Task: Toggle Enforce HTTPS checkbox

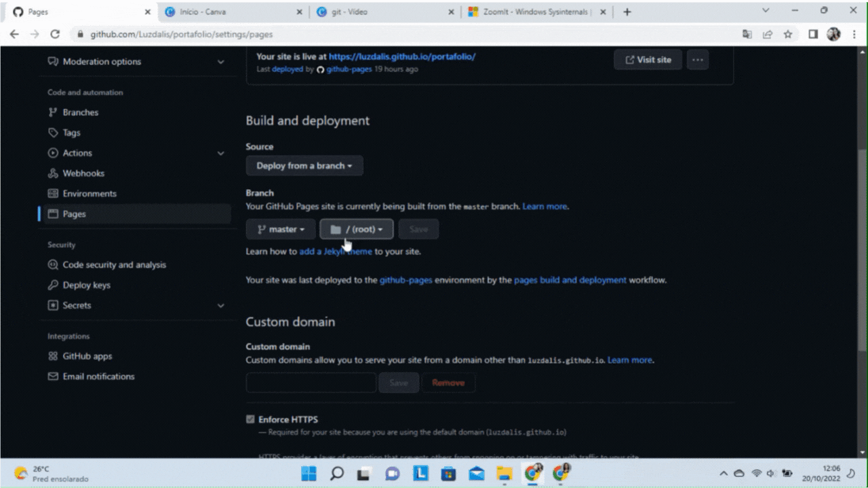Action: [250, 420]
